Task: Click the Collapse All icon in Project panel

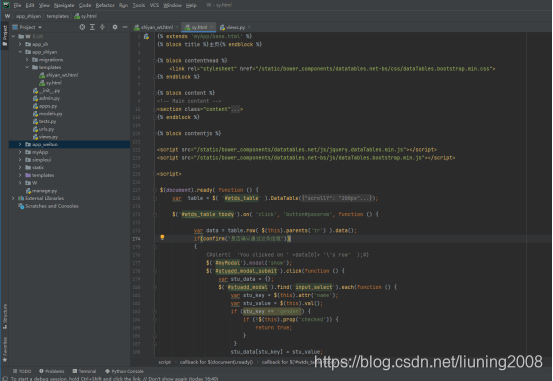Action: click(x=102, y=27)
